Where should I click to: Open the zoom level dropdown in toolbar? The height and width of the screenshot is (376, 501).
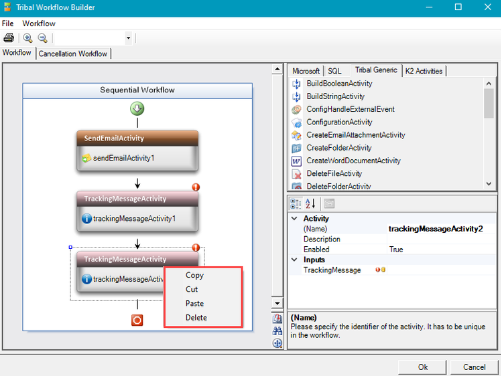[x=128, y=38]
